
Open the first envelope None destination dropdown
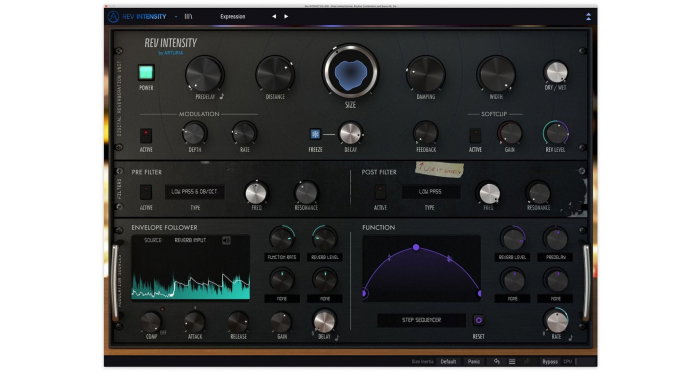point(282,298)
